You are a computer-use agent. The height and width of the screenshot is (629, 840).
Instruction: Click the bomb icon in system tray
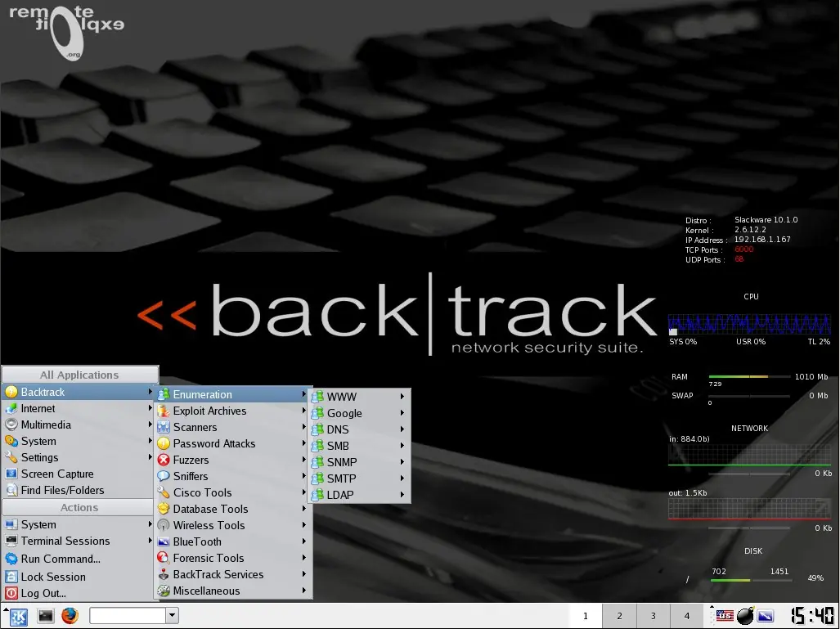coord(745,616)
